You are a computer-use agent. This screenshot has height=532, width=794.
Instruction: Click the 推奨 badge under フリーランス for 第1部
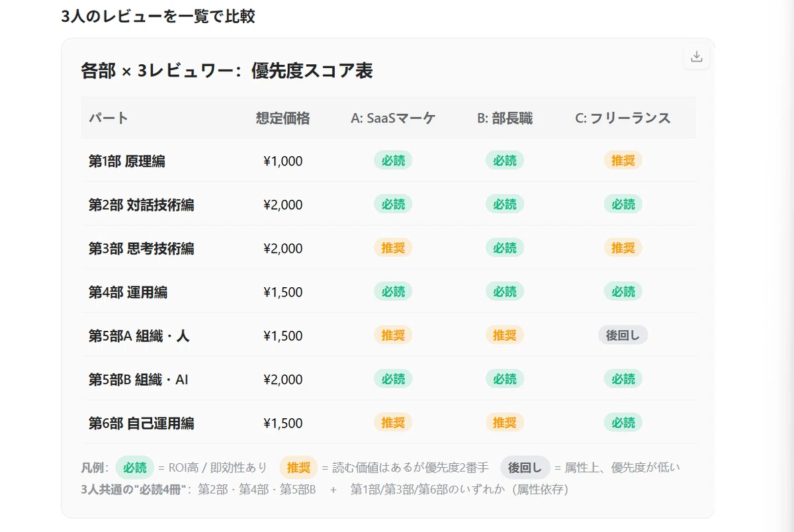[623, 160]
